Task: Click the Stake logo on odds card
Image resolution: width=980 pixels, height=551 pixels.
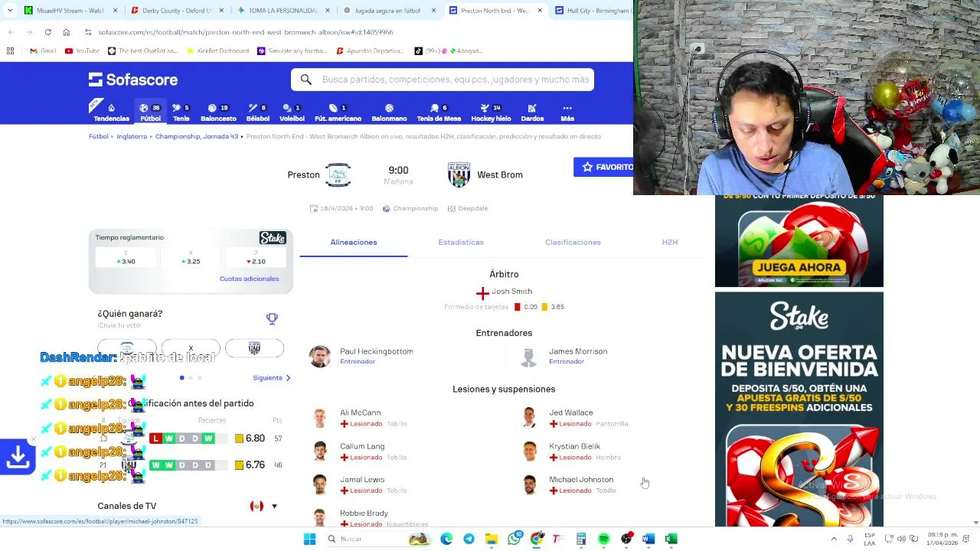Action: pyautogui.click(x=273, y=238)
